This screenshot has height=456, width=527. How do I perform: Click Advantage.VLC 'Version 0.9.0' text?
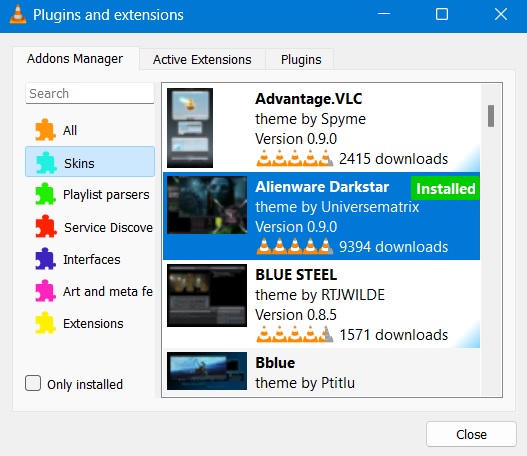pos(296,139)
